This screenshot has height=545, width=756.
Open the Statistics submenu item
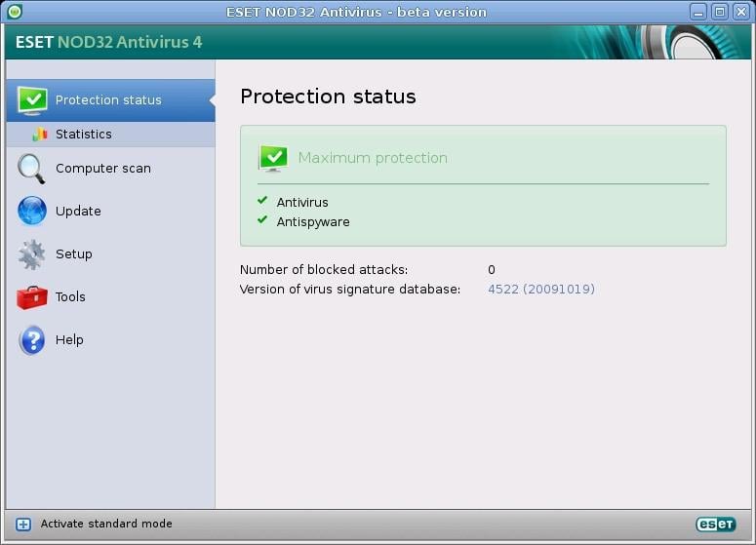(111, 134)
